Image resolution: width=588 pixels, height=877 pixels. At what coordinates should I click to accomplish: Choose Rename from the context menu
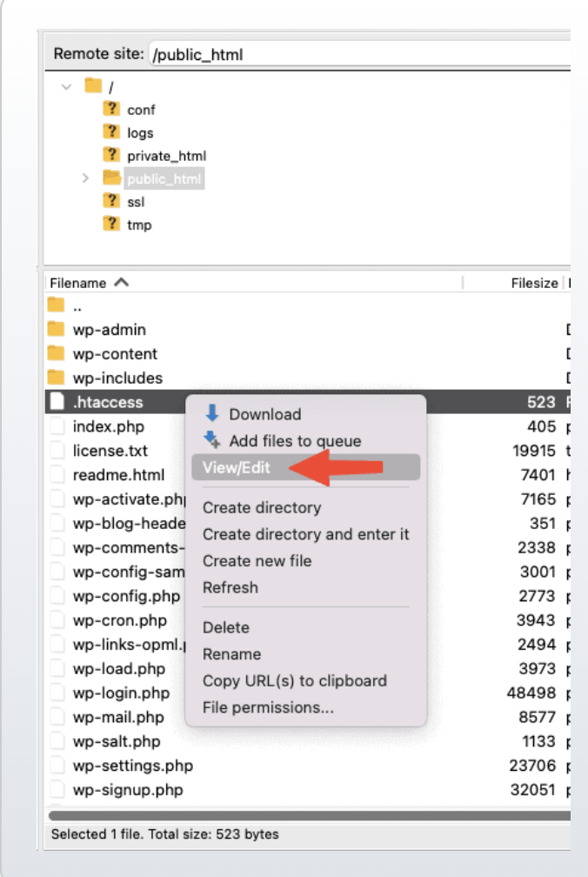pyautogui.click(x=305, y=654)
